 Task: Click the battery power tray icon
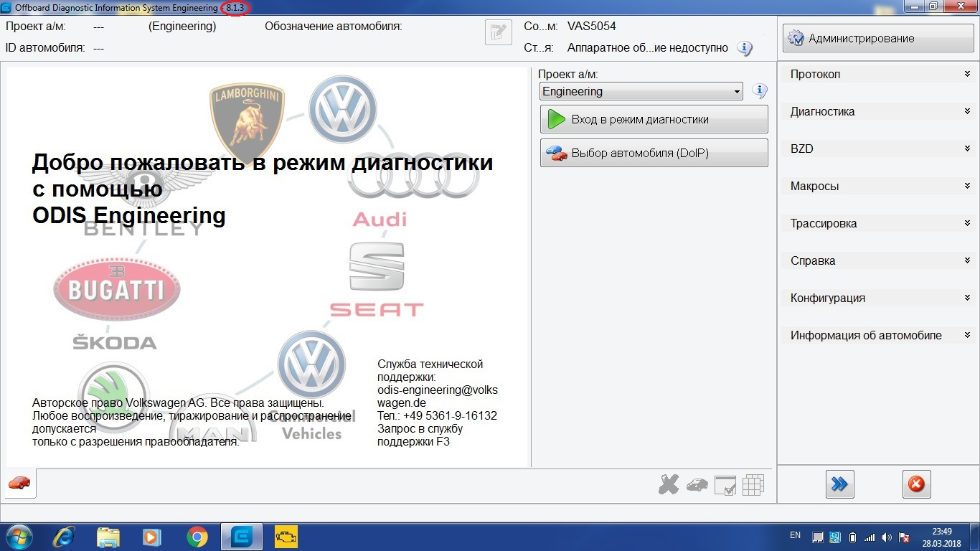[852, 537]
